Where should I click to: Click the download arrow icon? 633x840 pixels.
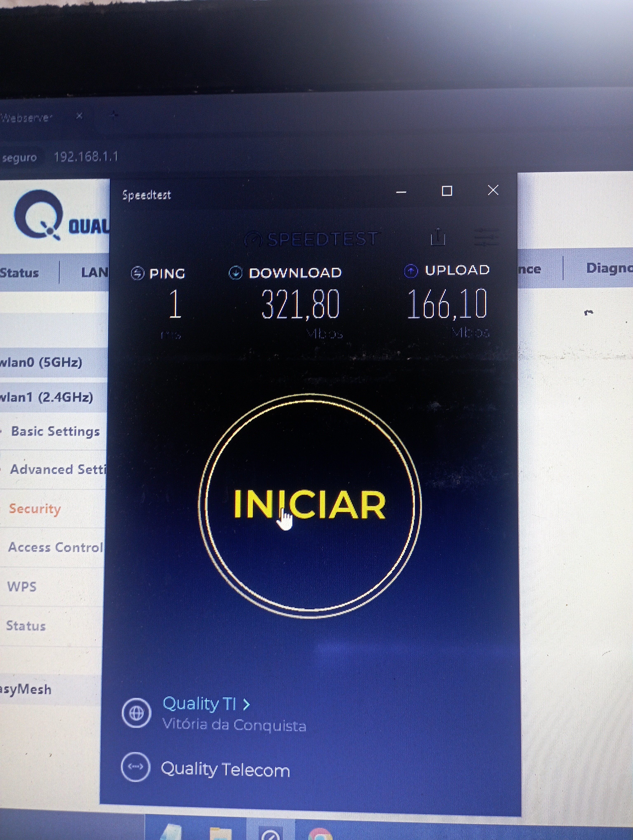(235, 272)
